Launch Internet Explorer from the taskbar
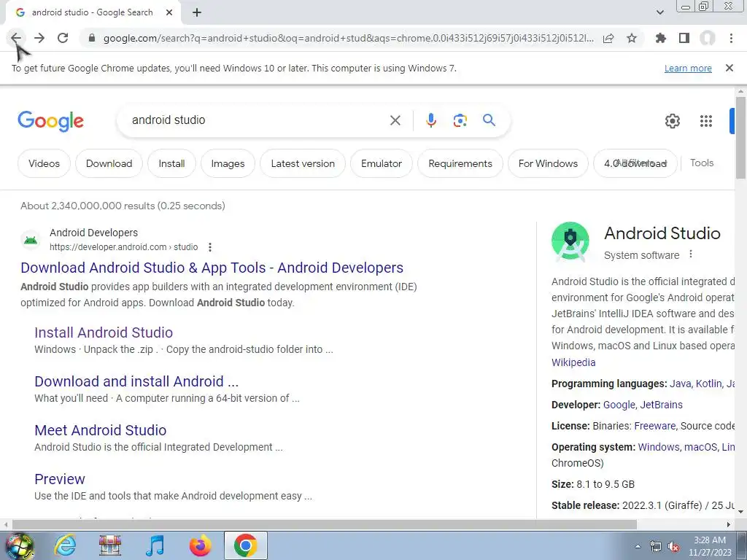The image size is (747, 560). click(65, 545)
